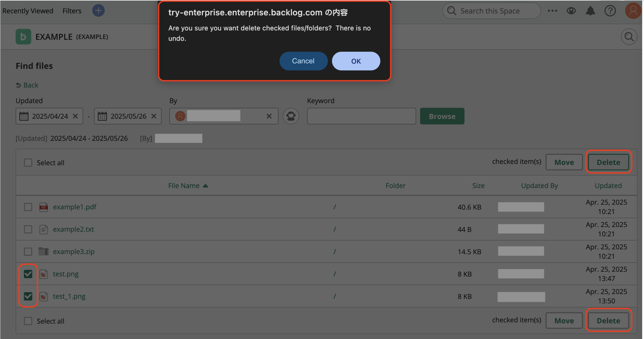Tick the bottom Select all checkbox

point(28,321)
